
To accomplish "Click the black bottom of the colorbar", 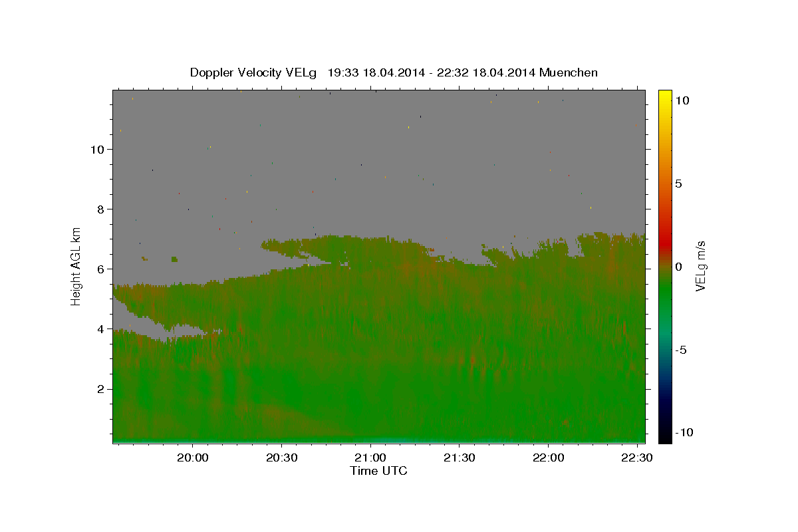I will (x=665, y=436).
